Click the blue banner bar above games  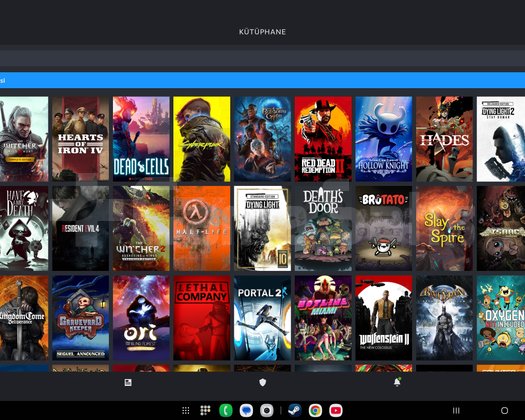click(x=262, y=80)
